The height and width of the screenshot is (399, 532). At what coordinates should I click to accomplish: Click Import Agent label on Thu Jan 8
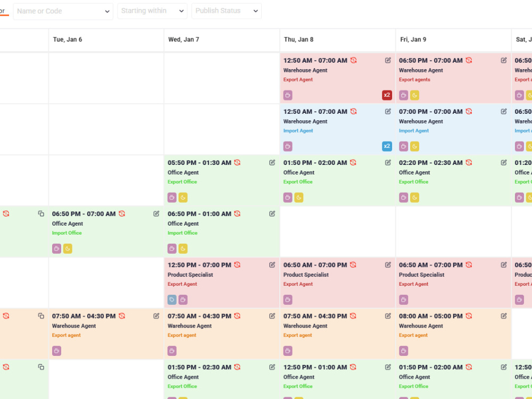(x=298, y=131)
